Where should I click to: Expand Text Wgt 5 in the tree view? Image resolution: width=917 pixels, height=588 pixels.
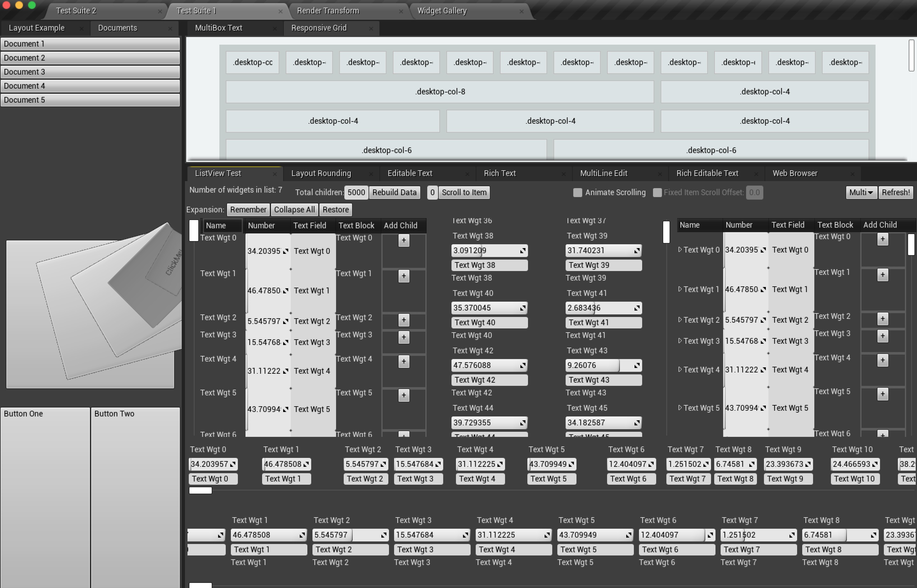tap(679, 408)
